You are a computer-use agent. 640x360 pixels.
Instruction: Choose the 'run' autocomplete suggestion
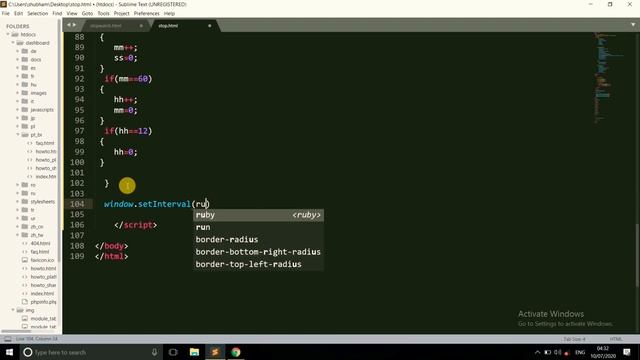coord(258,227)
